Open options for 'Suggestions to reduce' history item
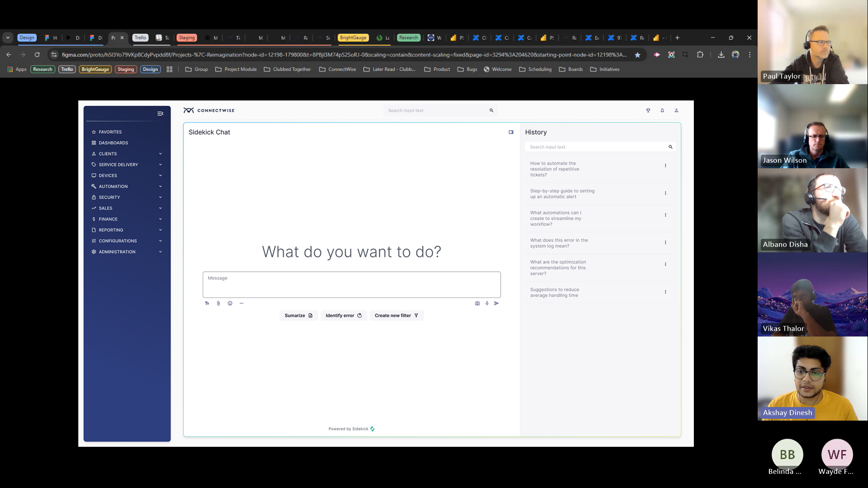Screen dimensions: 868x488 pos(665,292)
